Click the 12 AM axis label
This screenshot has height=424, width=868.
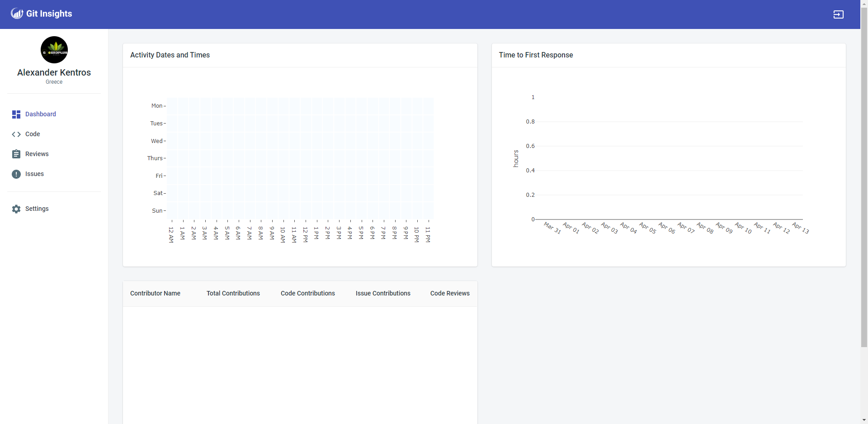click(x=171, y=235)
